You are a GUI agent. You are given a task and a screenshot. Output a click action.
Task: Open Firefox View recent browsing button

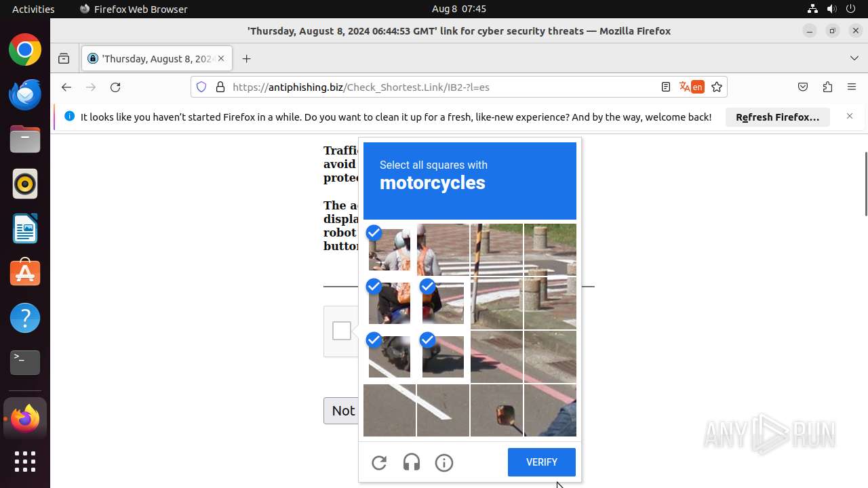(x=64, y=59)
